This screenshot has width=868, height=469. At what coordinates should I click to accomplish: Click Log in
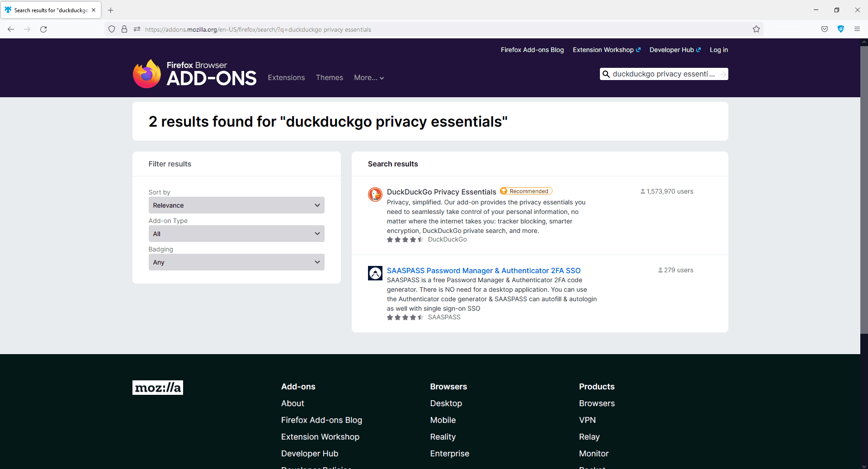719,50
